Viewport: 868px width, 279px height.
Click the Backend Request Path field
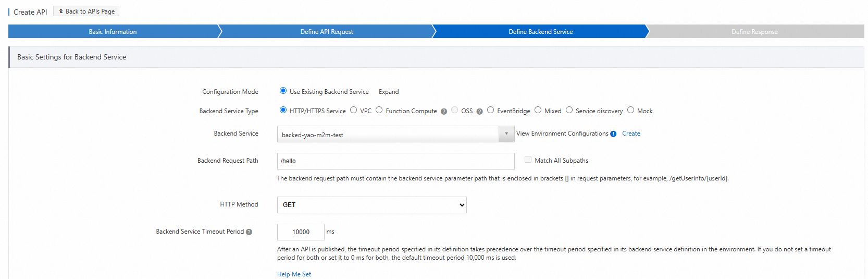click(x=396, y=161)
